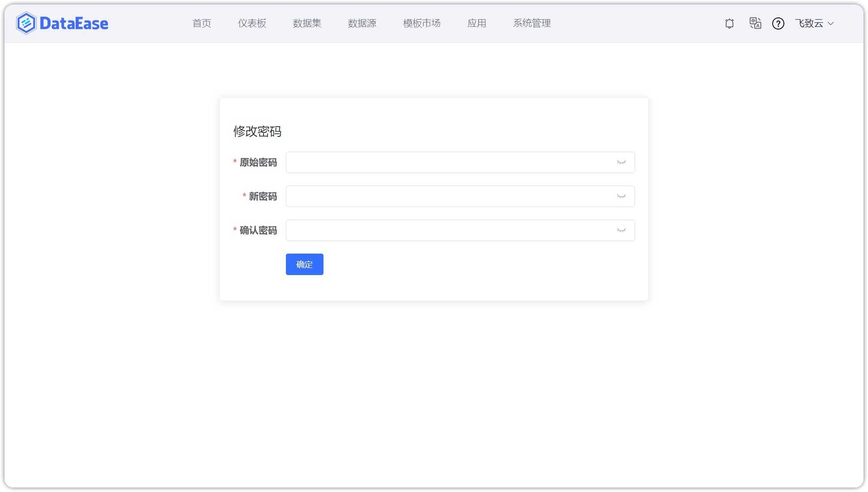
Task: Focus the 确认密码 input field
Action: (x=460, y=230)
